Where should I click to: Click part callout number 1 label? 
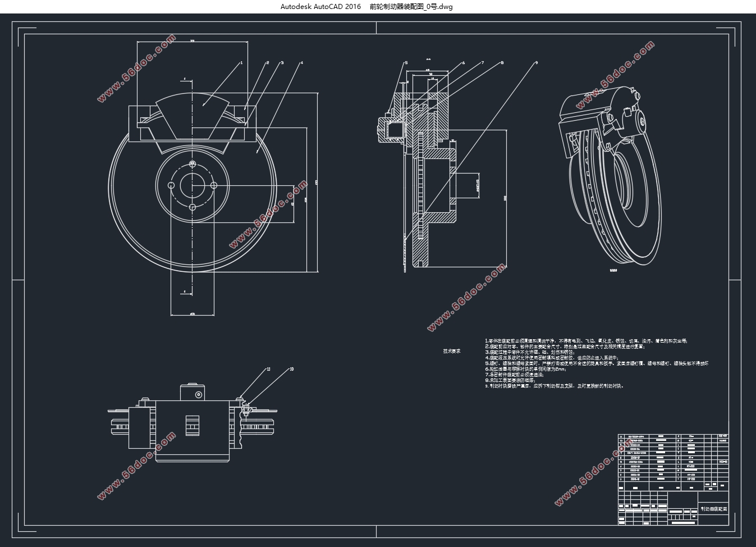[x=241, y=63]
